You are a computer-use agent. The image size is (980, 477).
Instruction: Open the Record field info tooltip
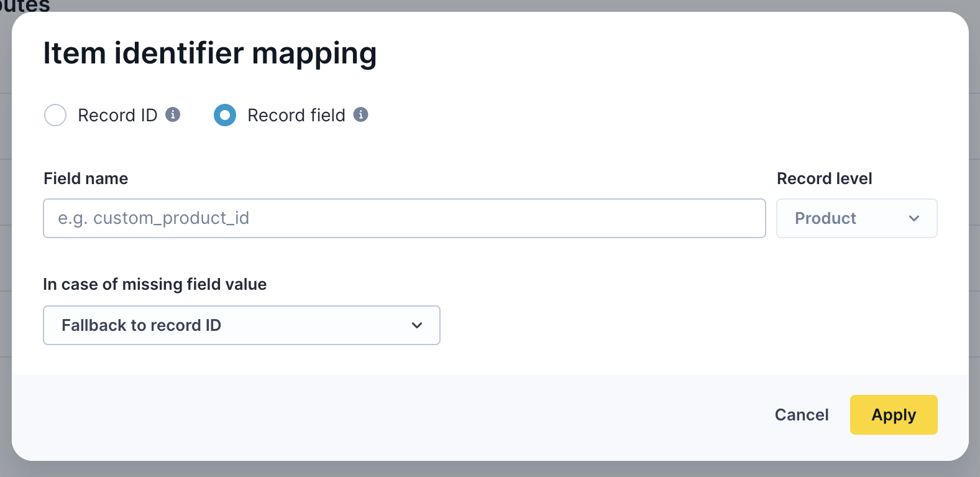[x=362, y=114]
